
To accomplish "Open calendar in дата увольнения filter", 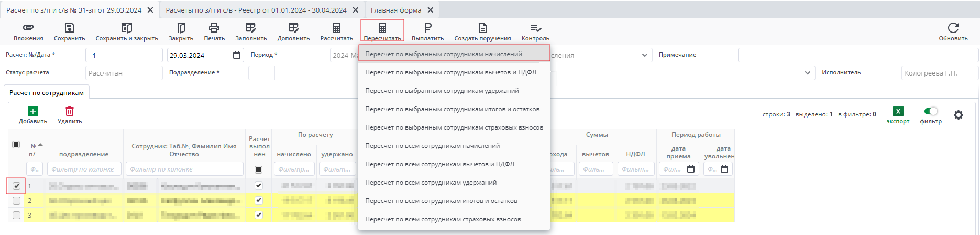I will [724, 169].
